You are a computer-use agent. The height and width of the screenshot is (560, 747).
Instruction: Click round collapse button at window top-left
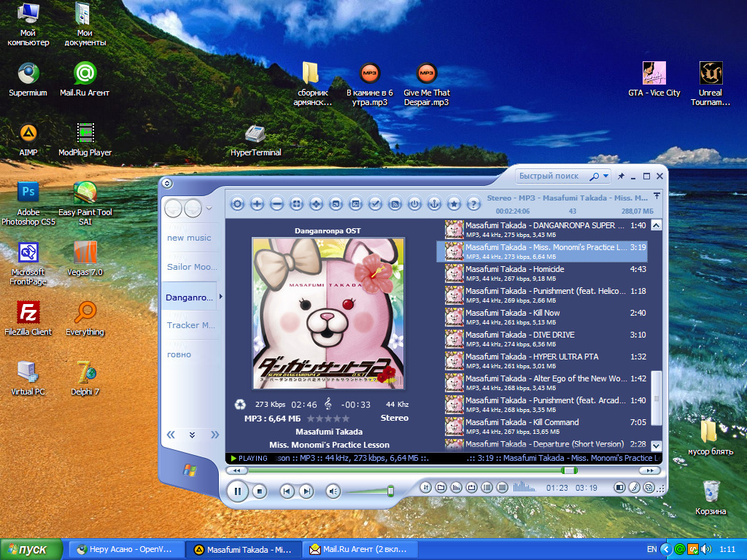[x=167, y=183]
